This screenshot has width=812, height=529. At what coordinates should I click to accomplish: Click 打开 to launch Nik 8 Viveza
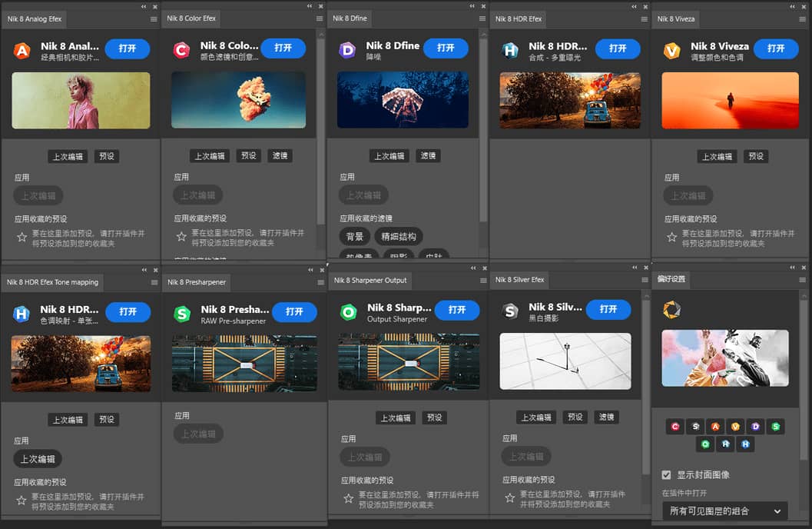pyautogui.click(x=776, y=48)
